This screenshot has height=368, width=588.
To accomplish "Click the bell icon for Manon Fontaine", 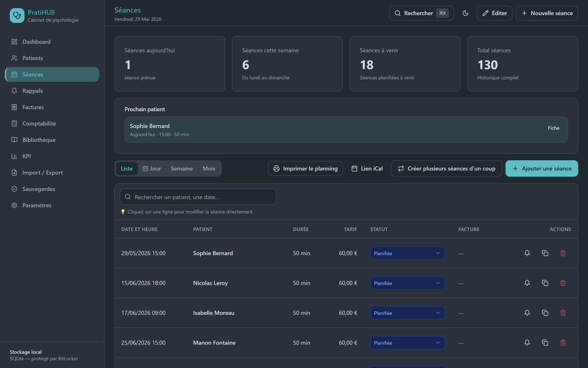I will [x=527, y=343].
